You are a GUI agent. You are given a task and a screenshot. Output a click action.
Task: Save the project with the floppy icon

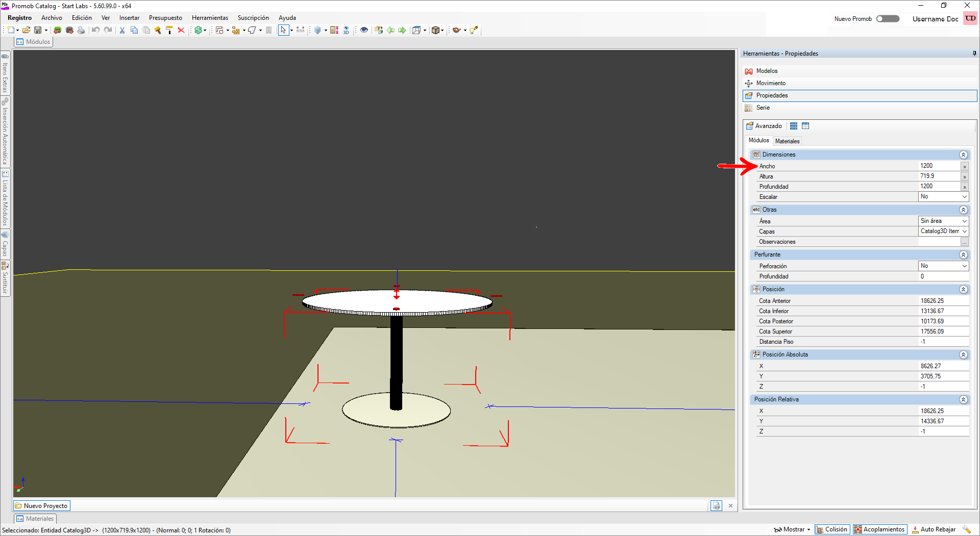click(x=38, y=30)
